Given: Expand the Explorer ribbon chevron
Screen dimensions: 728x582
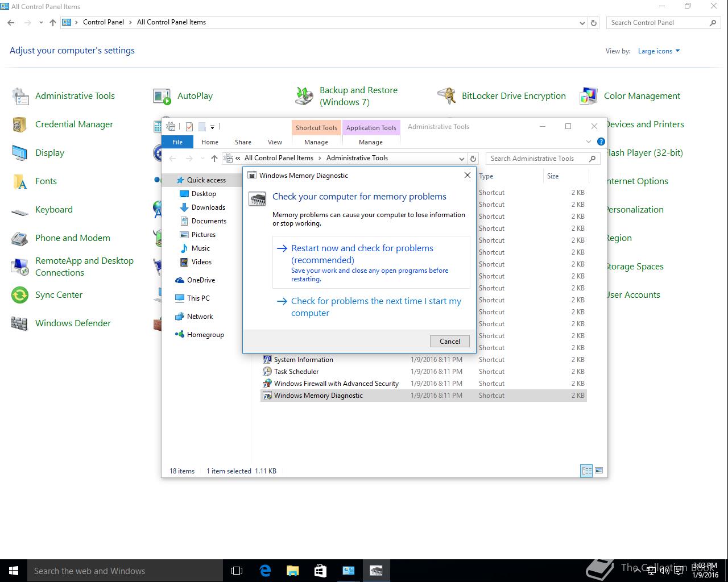Looking at the screenshot, I should tap(589, 142).
